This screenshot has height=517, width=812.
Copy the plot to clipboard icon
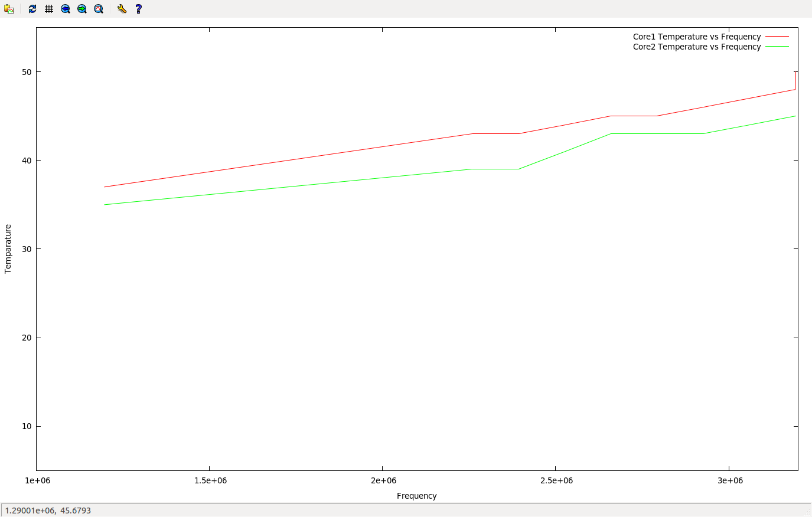point(9,9)
